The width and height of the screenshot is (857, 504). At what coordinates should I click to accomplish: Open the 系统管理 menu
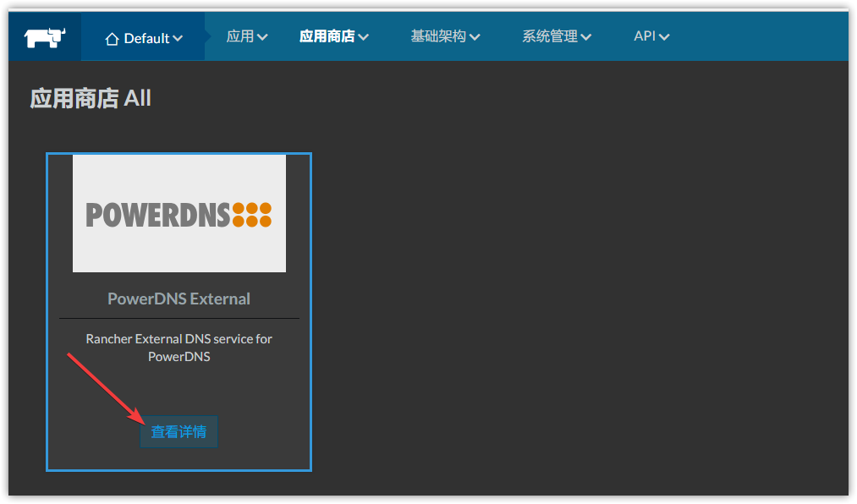tap(557, 36)
